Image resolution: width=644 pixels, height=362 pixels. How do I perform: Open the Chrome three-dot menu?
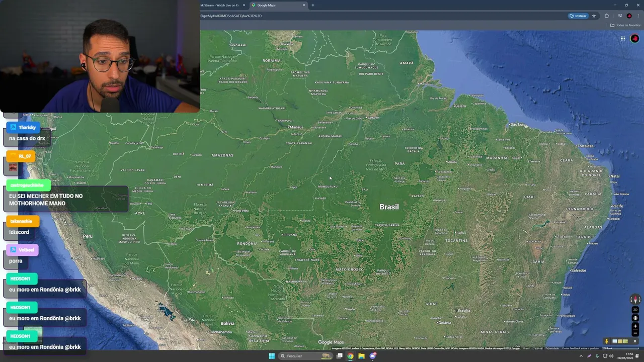tap(638, 16)
